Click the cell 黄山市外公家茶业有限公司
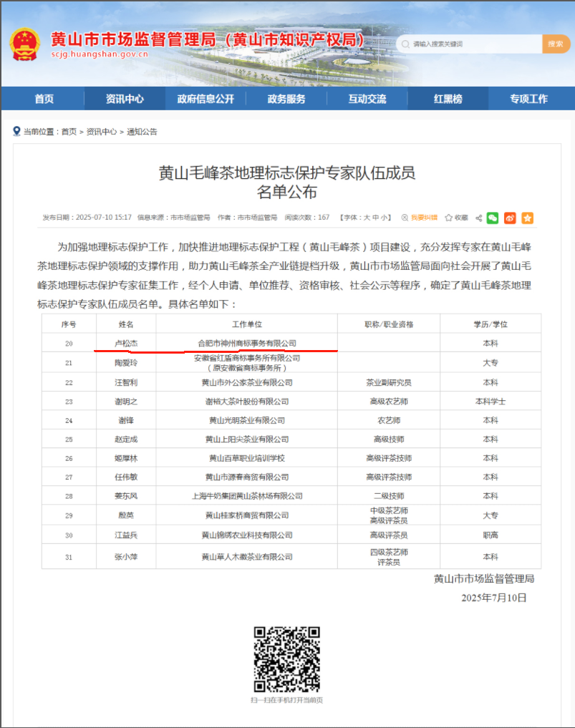Screen dimensions: 575x728 coord(246,382)
